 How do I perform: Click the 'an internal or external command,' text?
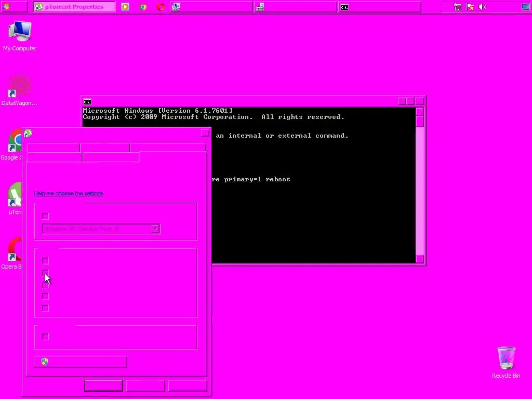tap(282, 136)
